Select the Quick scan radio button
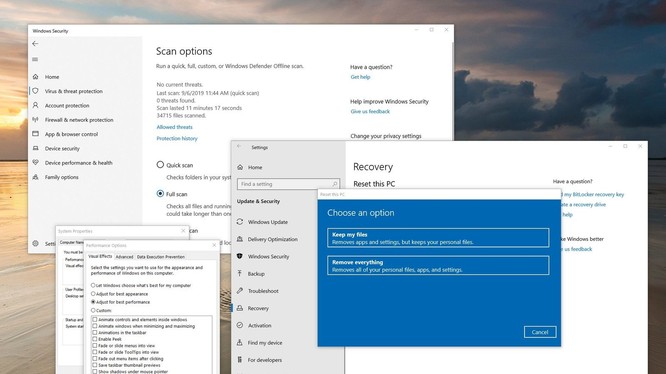666x374 pixels. point(160,164)
